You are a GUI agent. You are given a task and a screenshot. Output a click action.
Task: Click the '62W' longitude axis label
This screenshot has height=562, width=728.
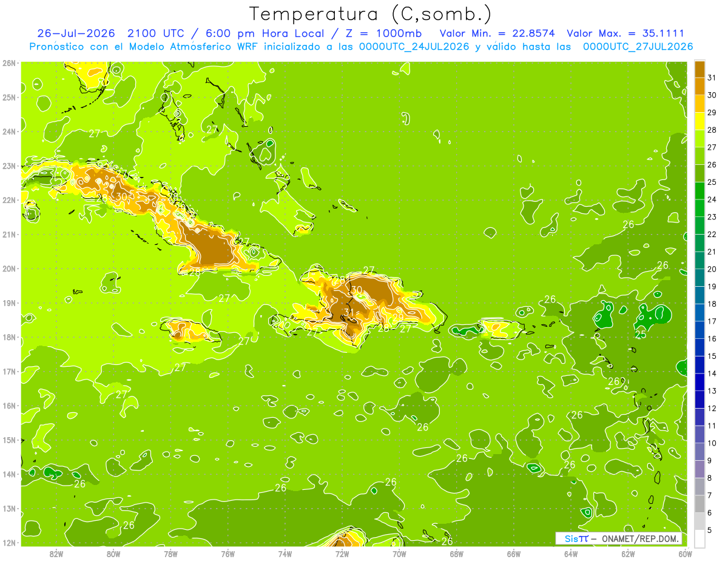(x=627, y=554)
